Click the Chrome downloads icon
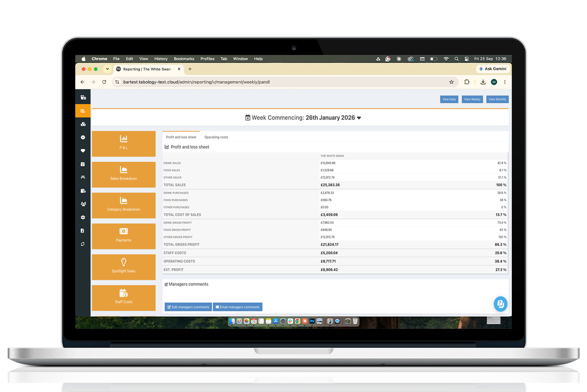 pos(483,82)
